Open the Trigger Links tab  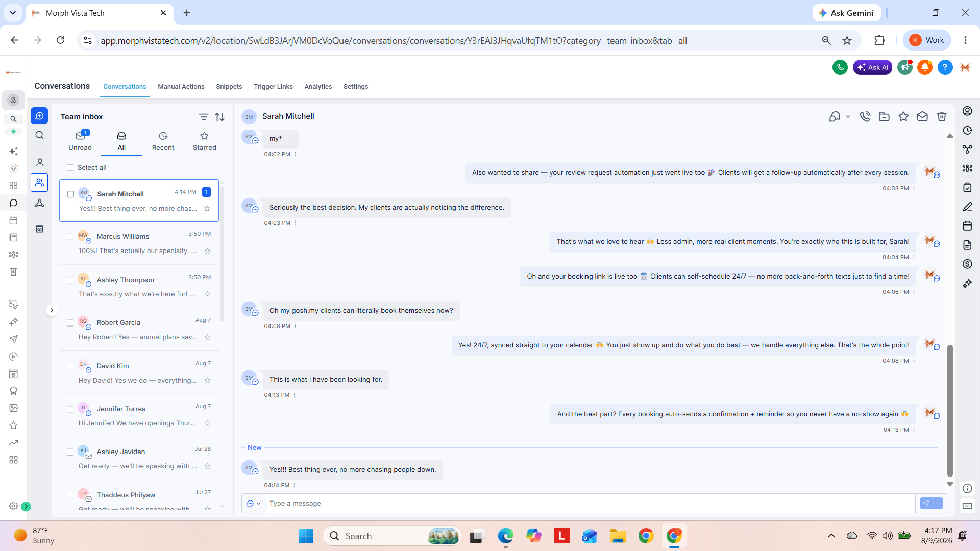273,87
